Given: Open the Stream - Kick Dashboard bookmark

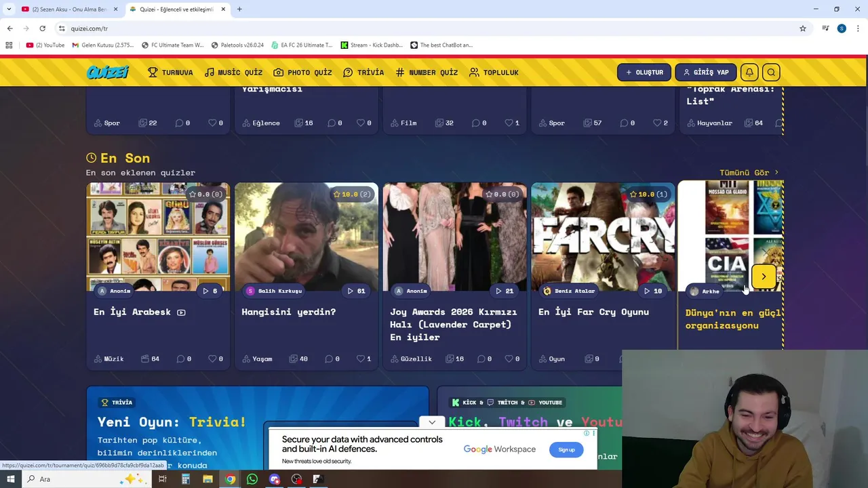Looking at the screenshot, I should tap(372, 45).
